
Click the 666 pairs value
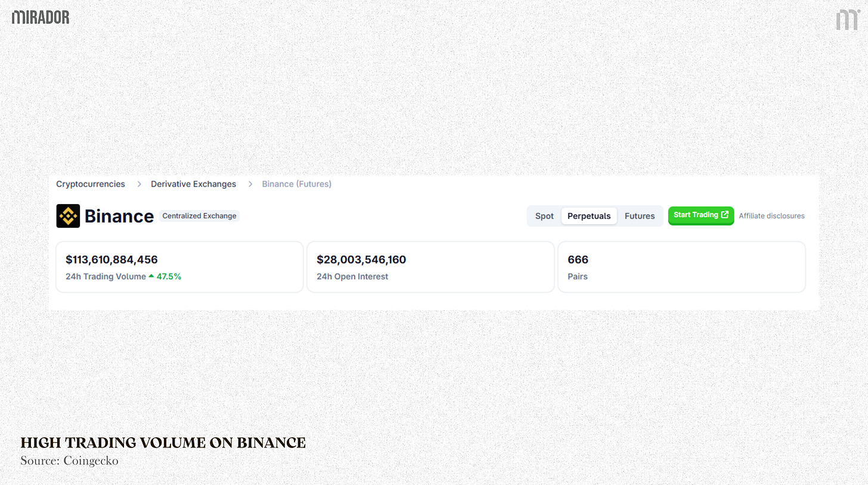pos(578,260)
